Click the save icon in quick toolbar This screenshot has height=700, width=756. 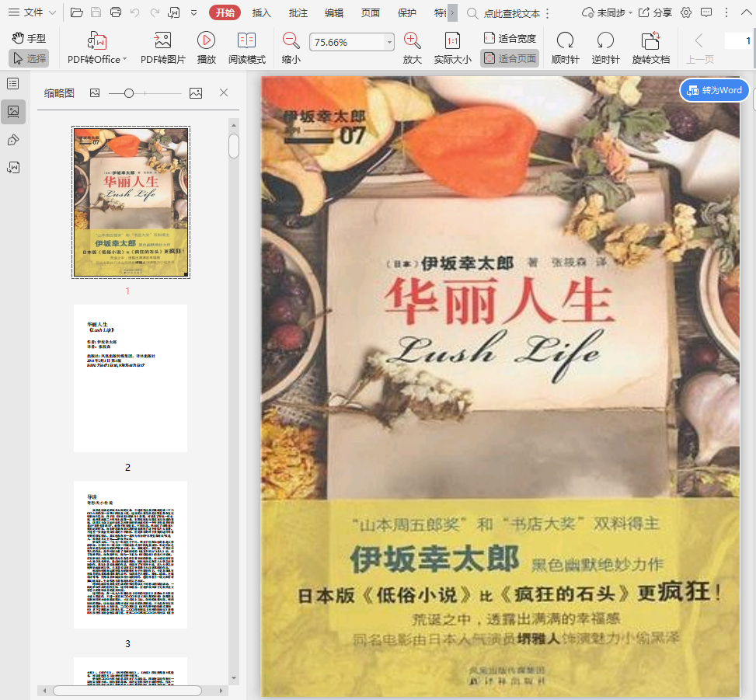(96, 12)
